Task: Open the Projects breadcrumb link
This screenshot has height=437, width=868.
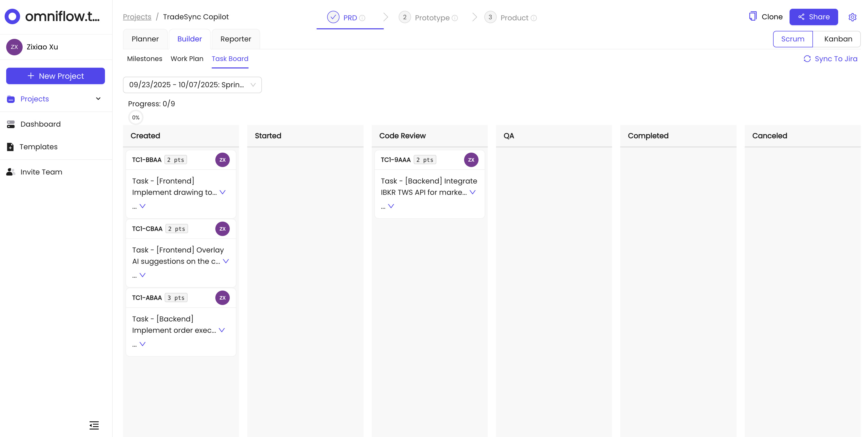Action: (137, 16)
